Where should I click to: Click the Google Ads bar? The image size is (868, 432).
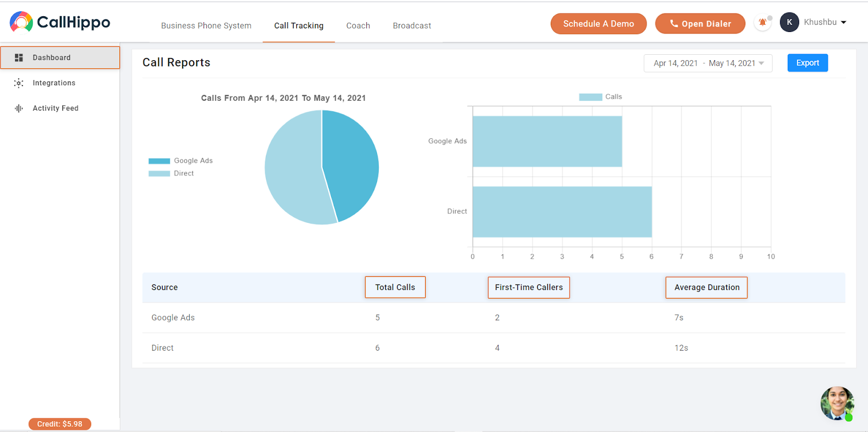point(547,141)
